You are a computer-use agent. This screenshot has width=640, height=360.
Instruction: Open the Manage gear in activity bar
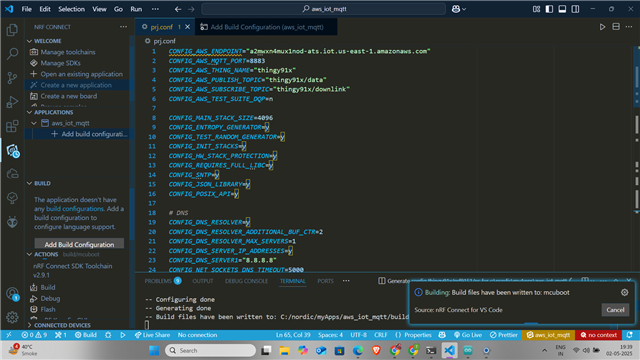12,317
